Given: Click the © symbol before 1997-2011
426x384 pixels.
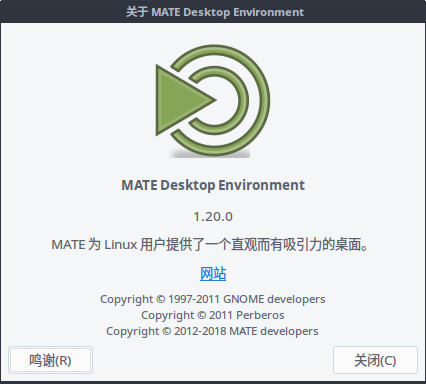Looking at the screenshot, I should tap(160, 299).
